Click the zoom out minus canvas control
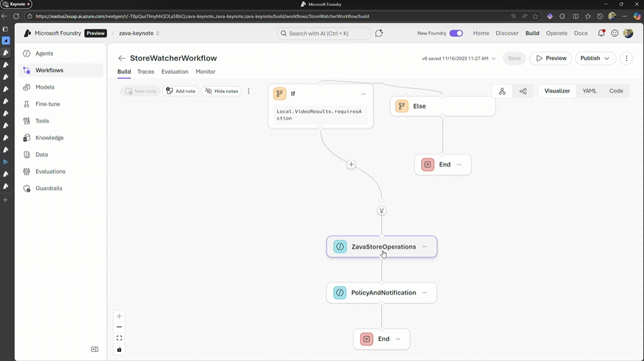This screenshot has height=361, width=644. click(x=119, y=327)
